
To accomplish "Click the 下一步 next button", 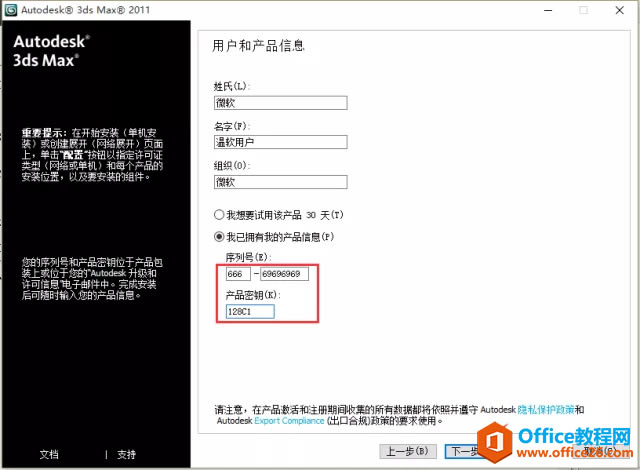I will click(x=465, y=451).
